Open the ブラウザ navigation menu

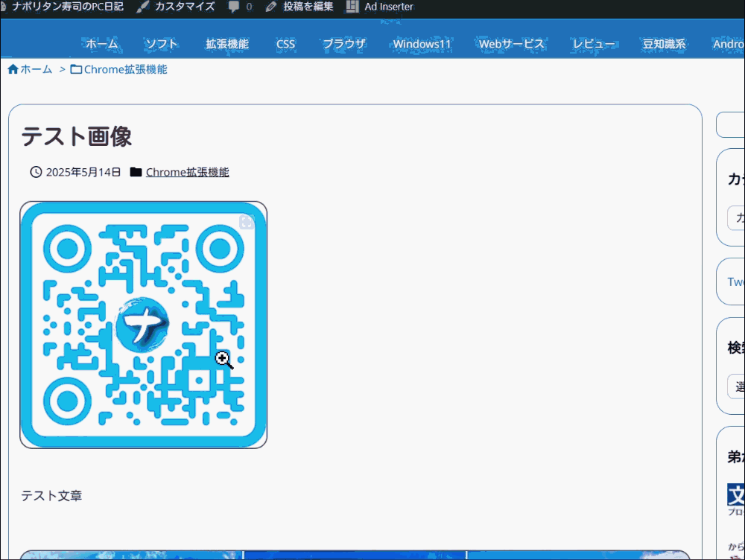(x=344, y=44)
